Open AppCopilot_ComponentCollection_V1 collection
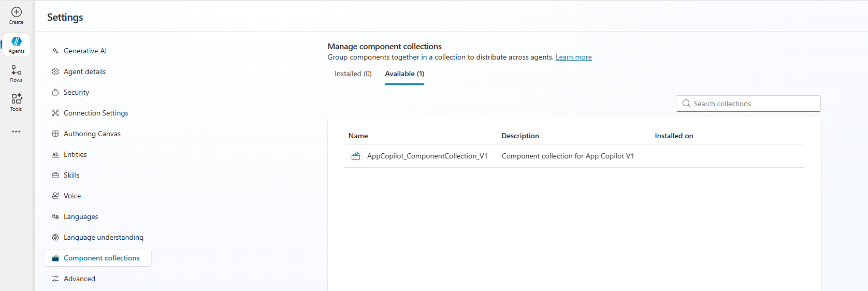 pyautogui.click(x=427, y=156)
